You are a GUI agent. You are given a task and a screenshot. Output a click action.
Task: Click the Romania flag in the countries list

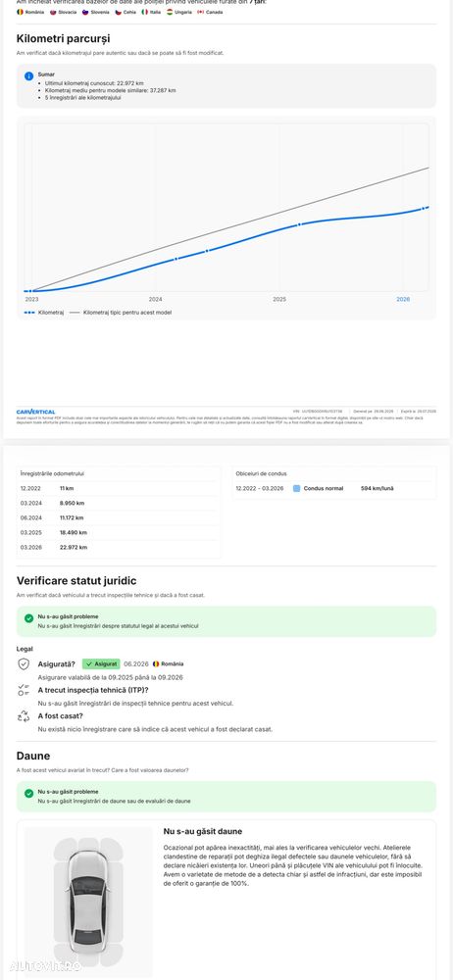(x=20, y=12)
